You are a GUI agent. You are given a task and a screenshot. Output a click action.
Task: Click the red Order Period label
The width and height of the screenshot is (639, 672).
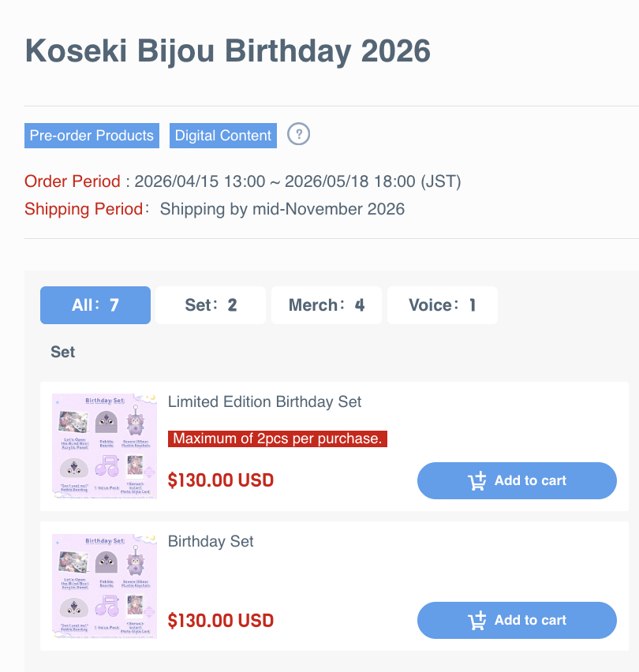tap(73, 181)
